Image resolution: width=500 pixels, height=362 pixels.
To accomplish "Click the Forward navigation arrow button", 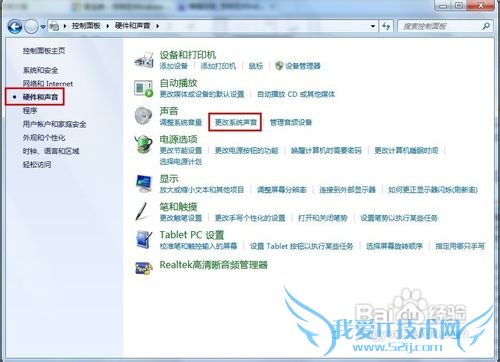I will click(x=32, y=26).
